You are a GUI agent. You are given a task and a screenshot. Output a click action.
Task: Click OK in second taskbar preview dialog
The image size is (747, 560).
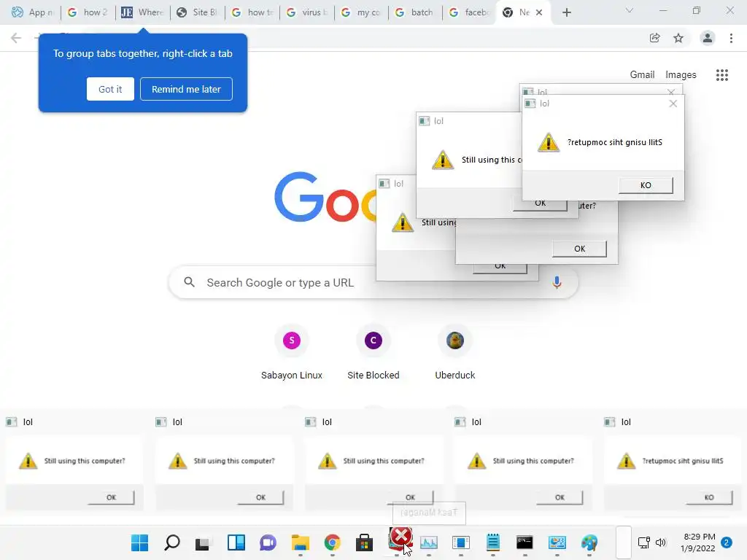coord(260,497)
